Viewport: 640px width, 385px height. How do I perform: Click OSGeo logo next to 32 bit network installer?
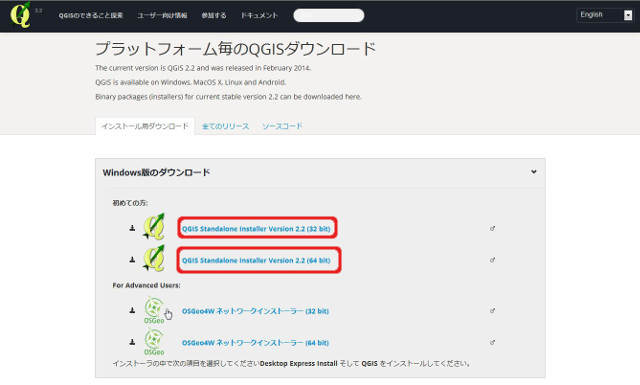pyautogui.click(x=154, y=310)
